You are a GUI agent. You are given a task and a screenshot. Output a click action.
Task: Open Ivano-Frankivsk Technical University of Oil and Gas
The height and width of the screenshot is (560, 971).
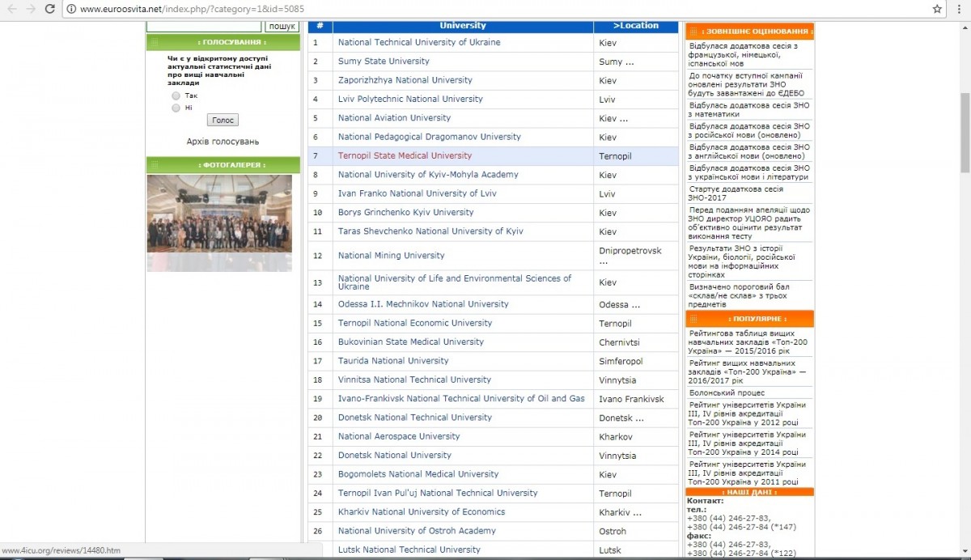[x=461, y=398]
